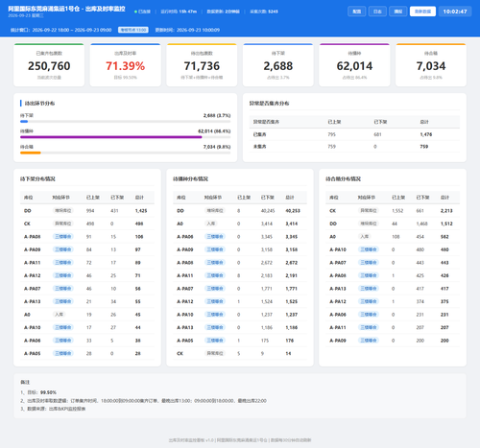
Task: Click the A-PA07 row total 1,771
Action: click(292, 289)
